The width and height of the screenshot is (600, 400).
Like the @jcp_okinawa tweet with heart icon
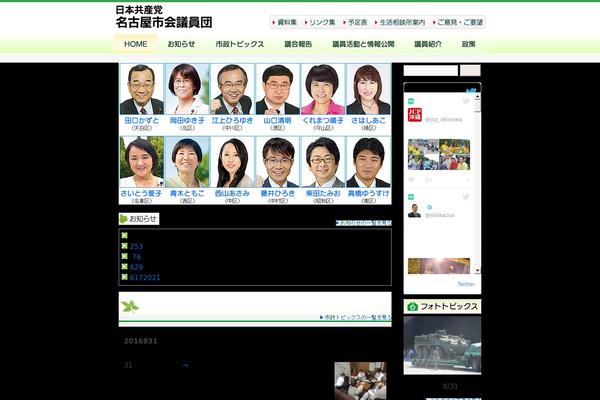click(411, 180)
